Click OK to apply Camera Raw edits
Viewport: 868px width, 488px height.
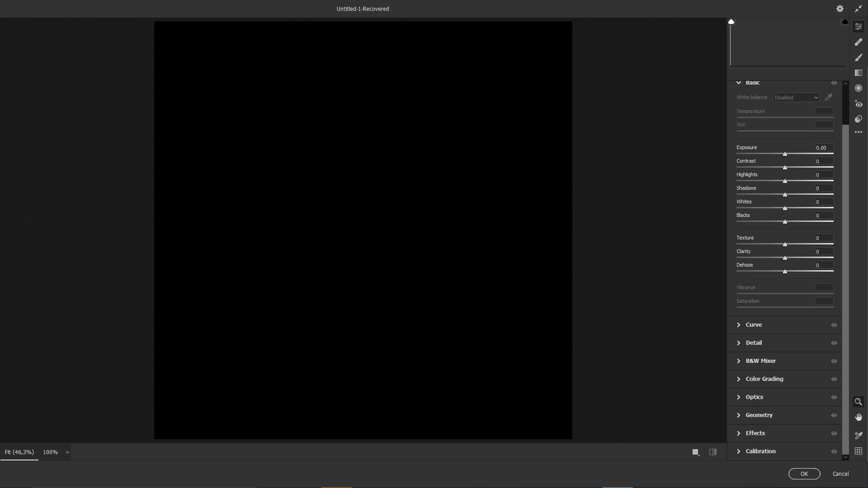point(804,474)
